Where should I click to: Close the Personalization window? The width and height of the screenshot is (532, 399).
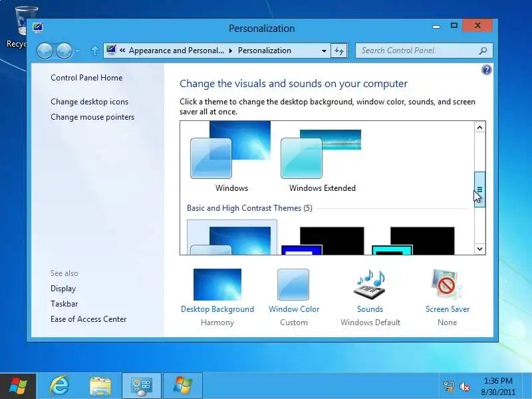(477, 25)
